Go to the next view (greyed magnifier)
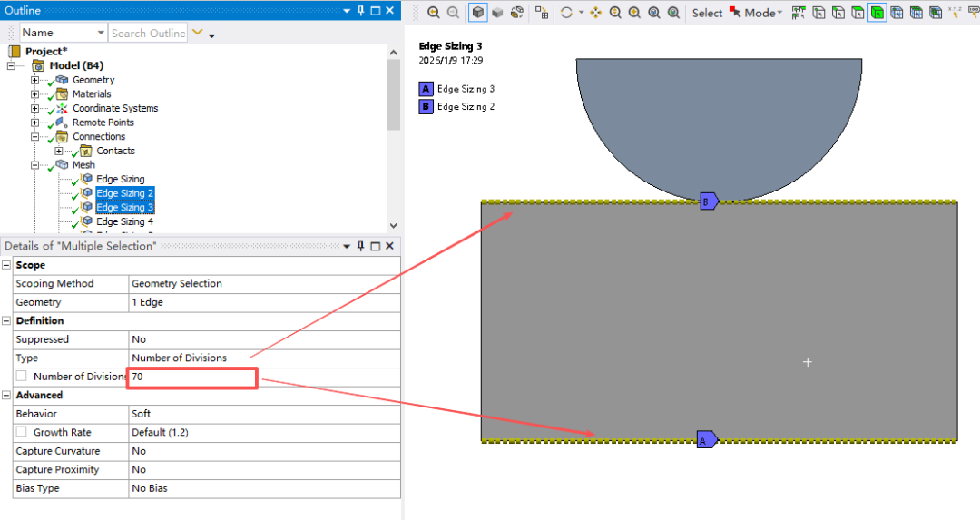The width and height of the screenshot is (980, 520). tap(453, 13)
